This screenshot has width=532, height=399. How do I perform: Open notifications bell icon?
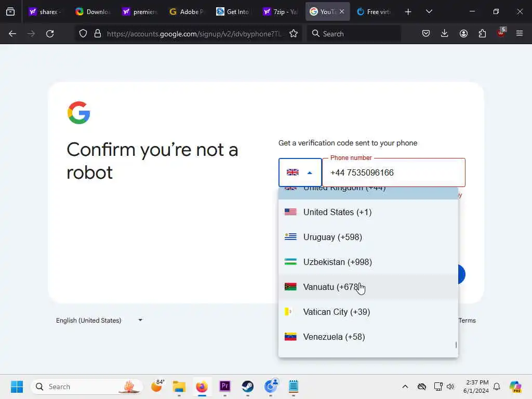click(x=497, y=387)
